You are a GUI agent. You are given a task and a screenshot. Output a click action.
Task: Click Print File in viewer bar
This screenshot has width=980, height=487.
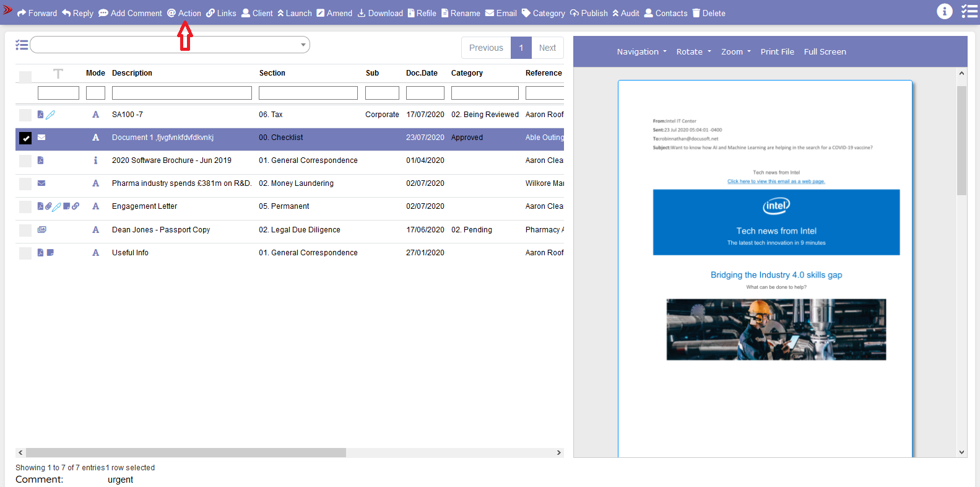click(x=777, y=52)
